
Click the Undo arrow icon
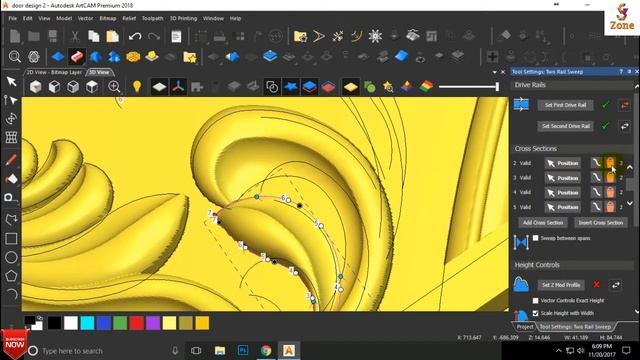pyautogui.click(x=135, y=36)
